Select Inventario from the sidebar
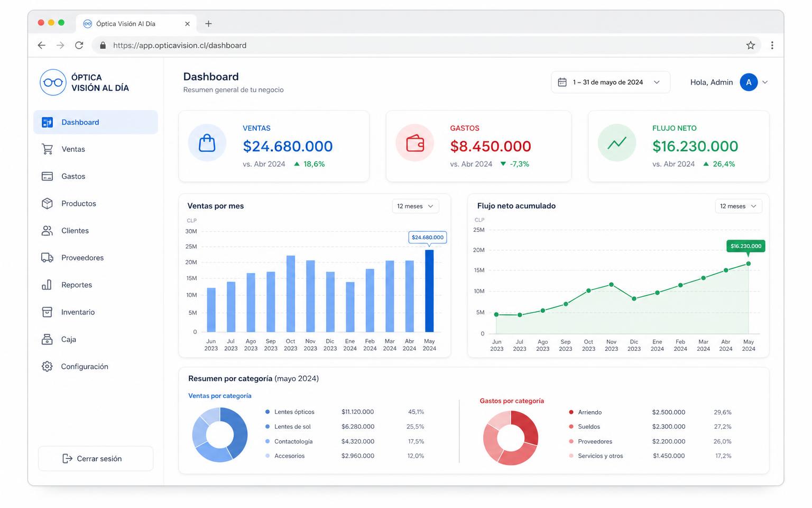Viewport: 812px width, 508px height. point(96,312)
